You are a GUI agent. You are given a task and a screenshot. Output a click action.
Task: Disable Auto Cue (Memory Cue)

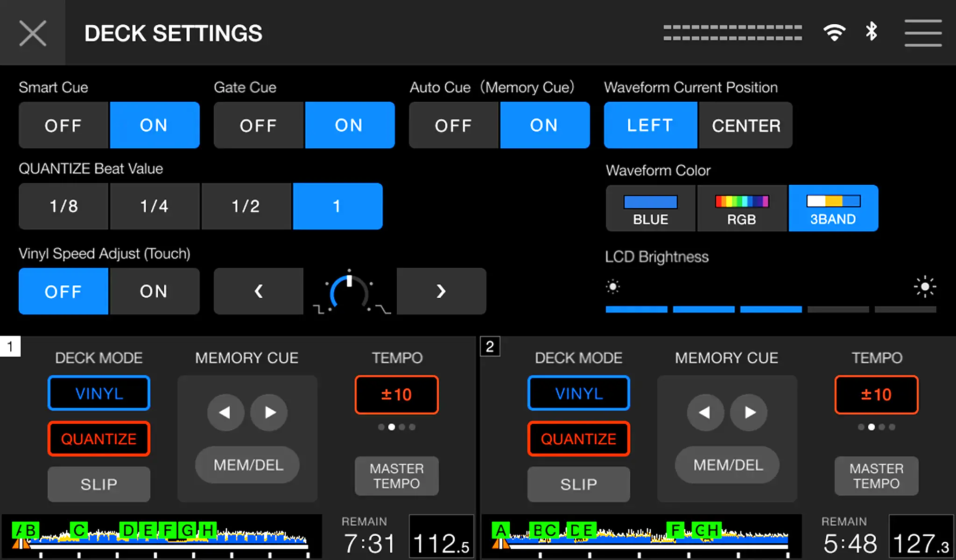coord(454,125)
